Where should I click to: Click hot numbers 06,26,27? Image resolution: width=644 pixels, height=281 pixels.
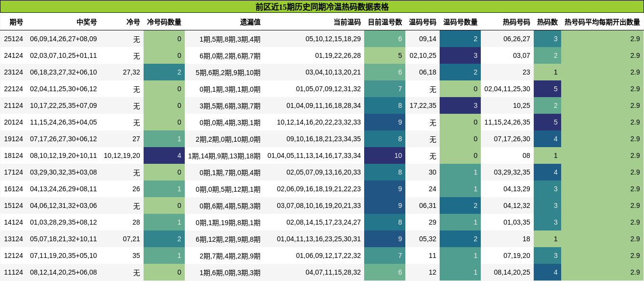pyautogui.click(x=517, y=39)
